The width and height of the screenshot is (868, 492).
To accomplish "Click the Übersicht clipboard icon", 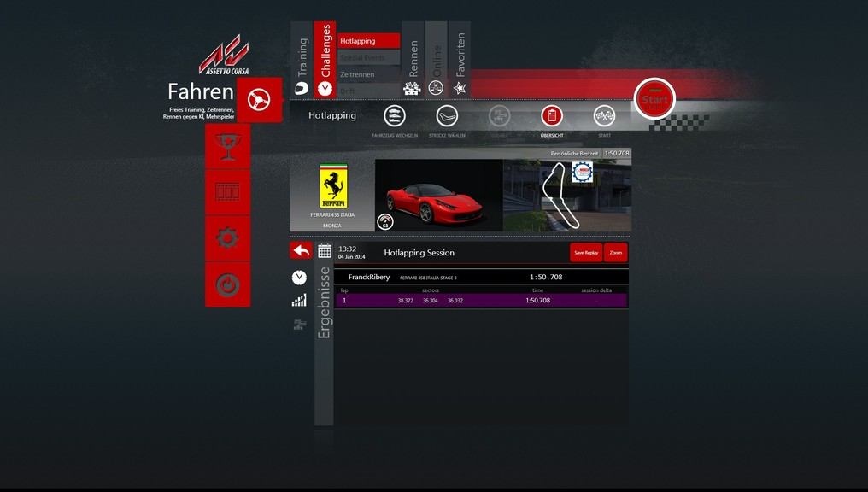I will 551,116.
